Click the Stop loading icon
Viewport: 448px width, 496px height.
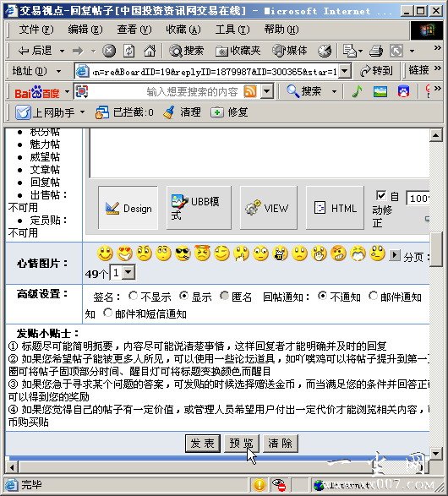point(109,51)
